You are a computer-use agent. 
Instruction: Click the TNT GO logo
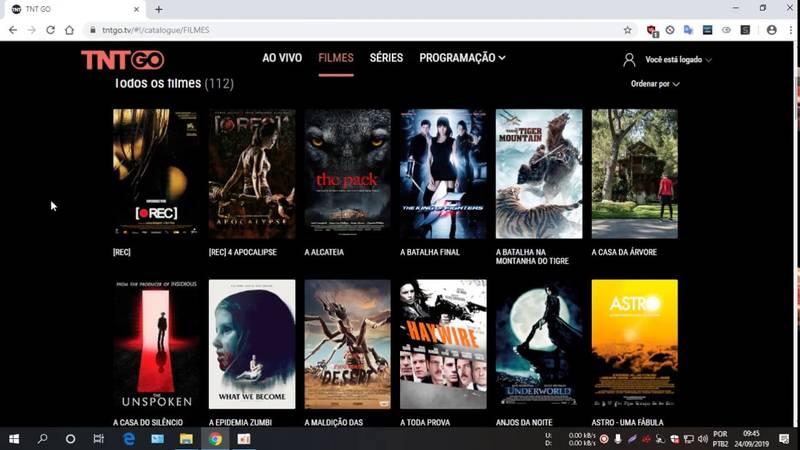tap(122, 60)
